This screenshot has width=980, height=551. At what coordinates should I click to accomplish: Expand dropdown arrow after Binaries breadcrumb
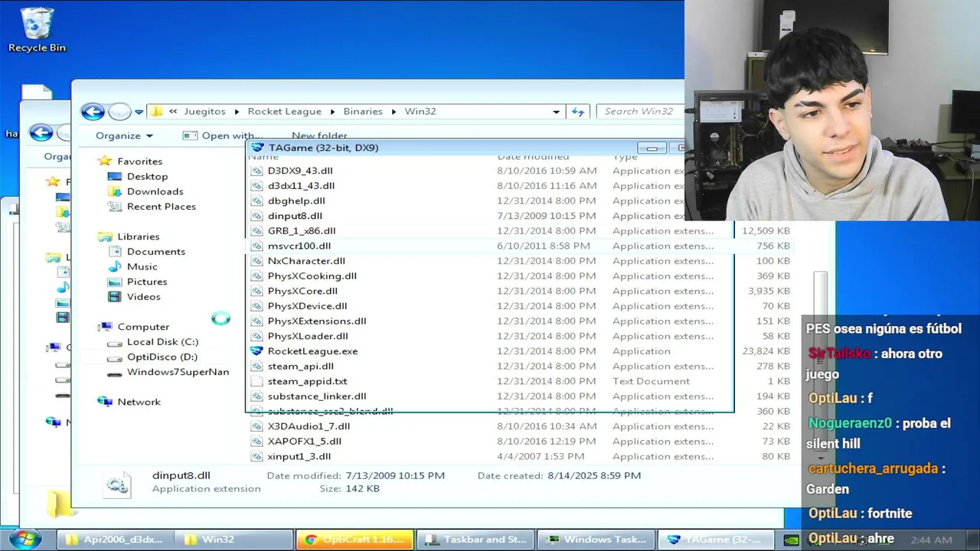[394, 112]
